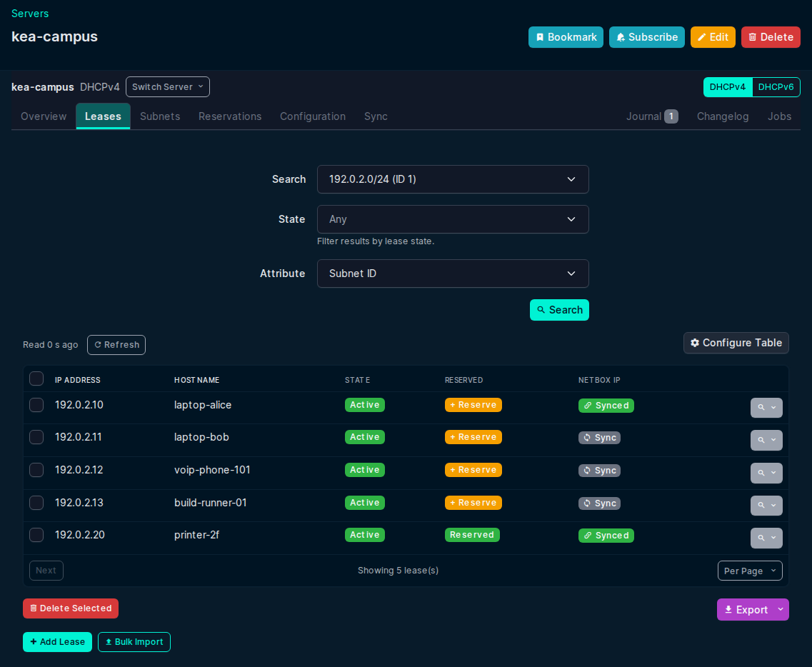Click the Bookmark button
The image size is (812, 667).
pos(566,37)
